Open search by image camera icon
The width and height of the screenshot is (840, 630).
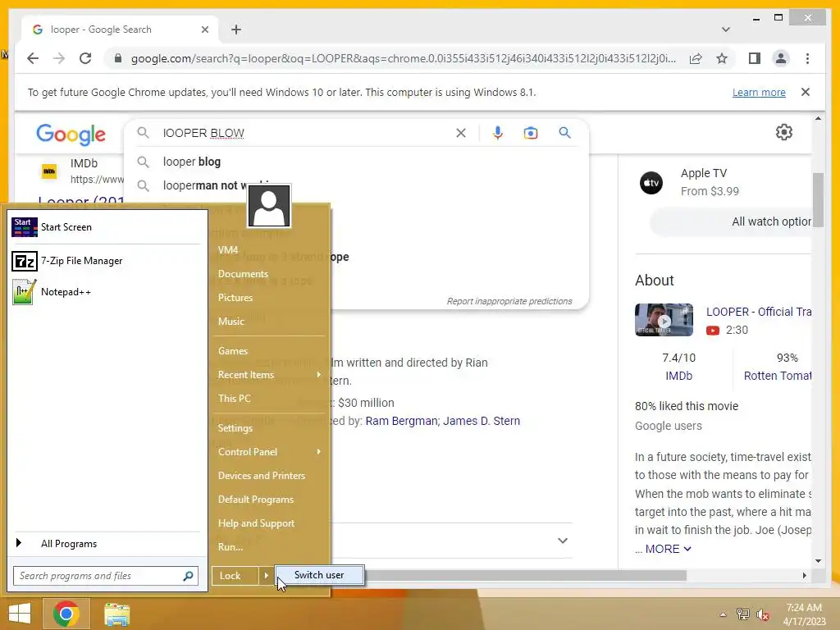coord(531,133)
